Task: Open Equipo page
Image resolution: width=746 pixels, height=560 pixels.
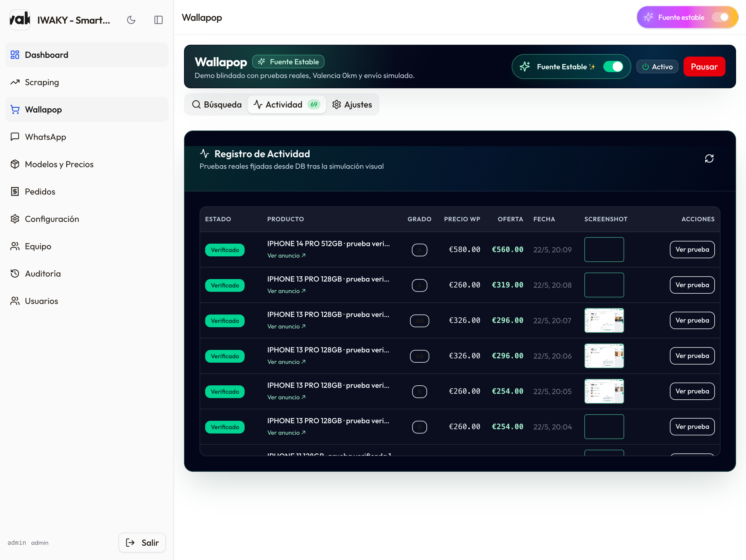Action: point(87,246)
